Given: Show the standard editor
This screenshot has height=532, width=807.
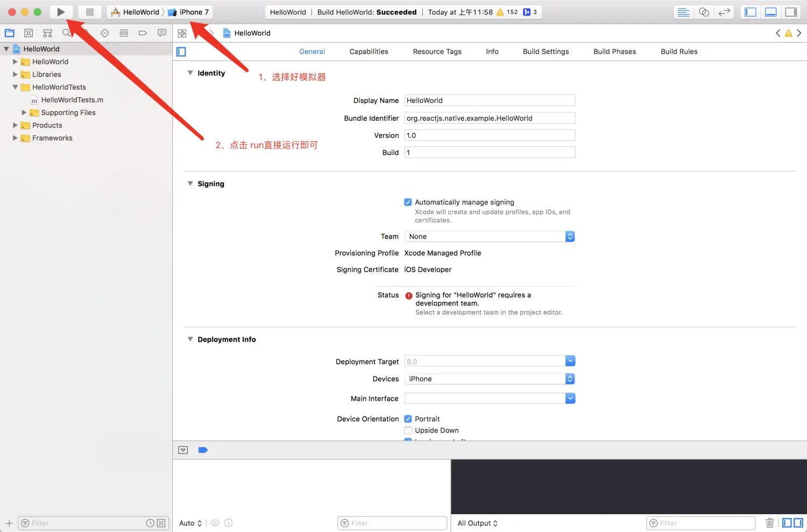Looking at the screenshot, I should pos(683,12).
